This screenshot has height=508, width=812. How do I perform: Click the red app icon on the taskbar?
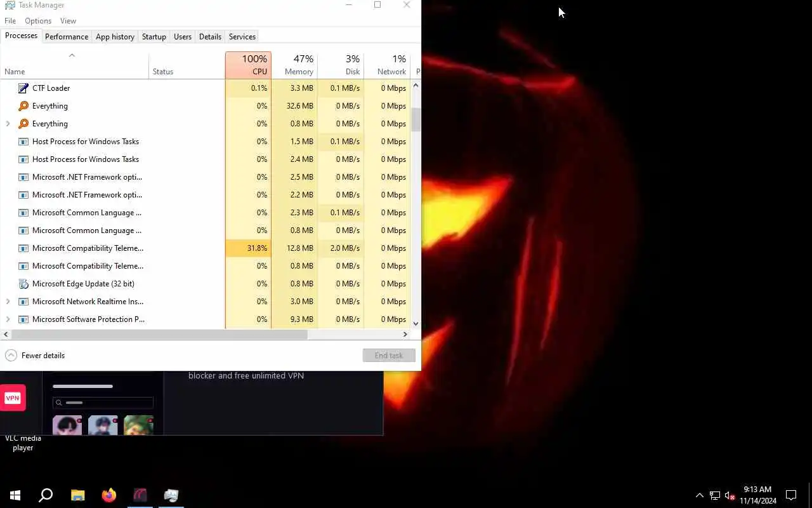(x=140, y=495)
